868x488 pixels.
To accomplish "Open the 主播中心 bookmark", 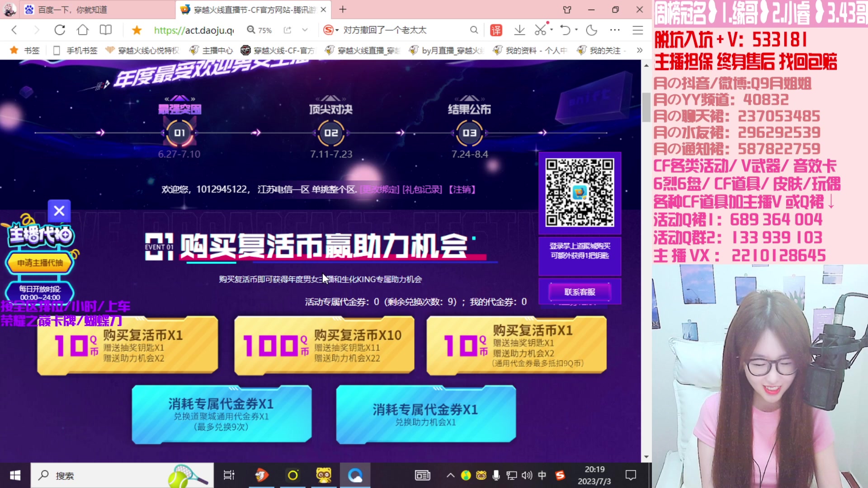I will click(212, 50).
